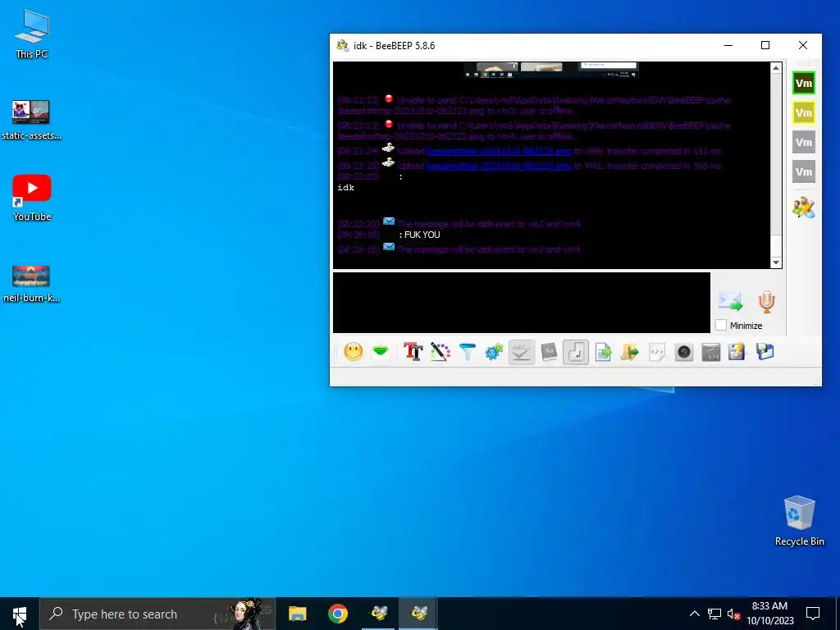Click the green down-arrow icon
Viewport: 840px width, 630px height.
tap(381, 352)
